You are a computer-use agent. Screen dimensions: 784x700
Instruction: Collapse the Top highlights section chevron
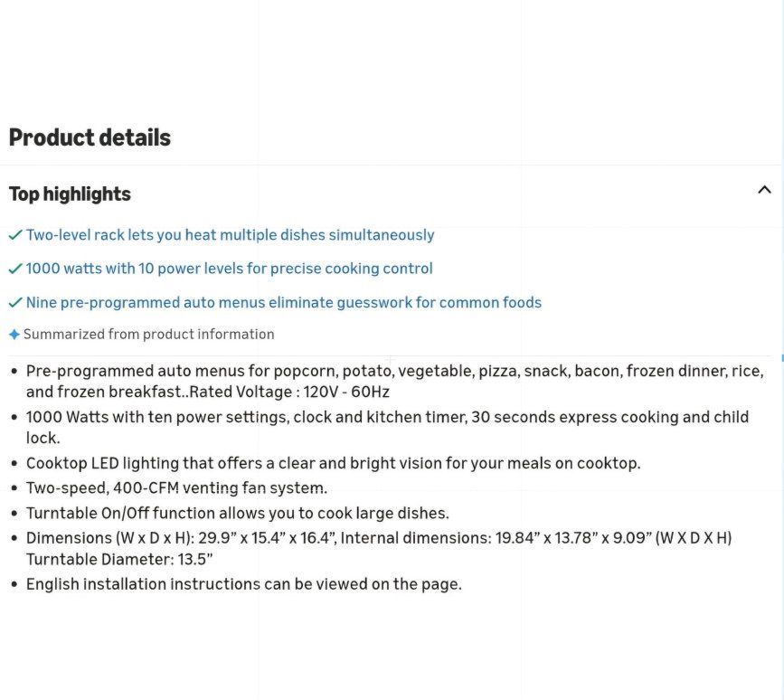pos(764,190)
